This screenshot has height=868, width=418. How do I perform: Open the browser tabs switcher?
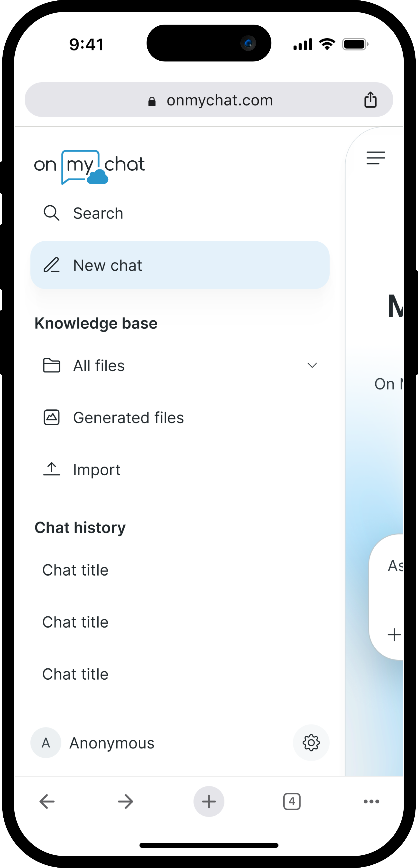coord(292,801)
